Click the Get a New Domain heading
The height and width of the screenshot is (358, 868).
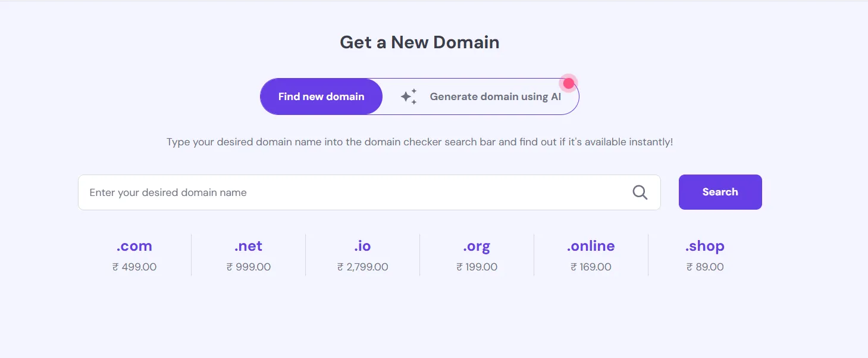tap(419, 42)
